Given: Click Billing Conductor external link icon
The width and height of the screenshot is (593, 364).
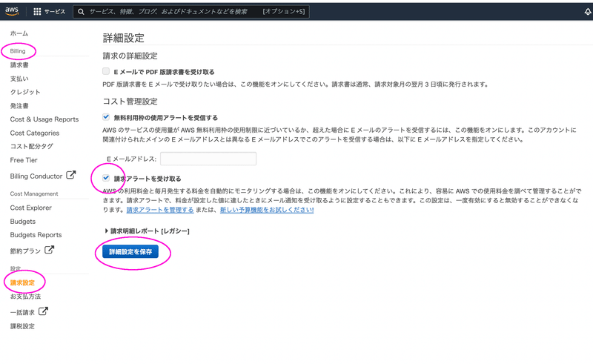Looking at the screenshot, I should [70, 175].
